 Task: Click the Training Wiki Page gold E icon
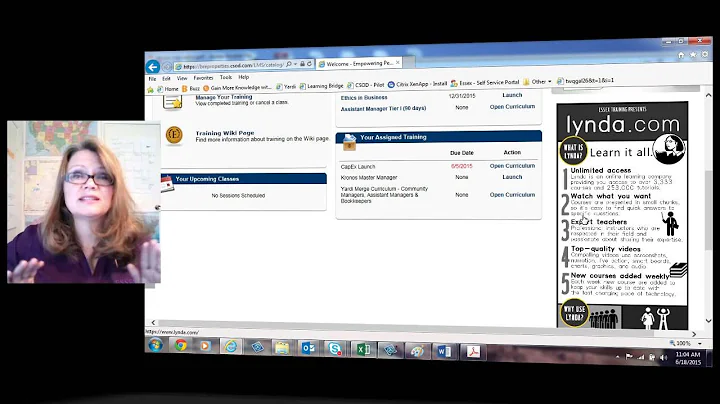pyautogui.click(x=174, y=135)
